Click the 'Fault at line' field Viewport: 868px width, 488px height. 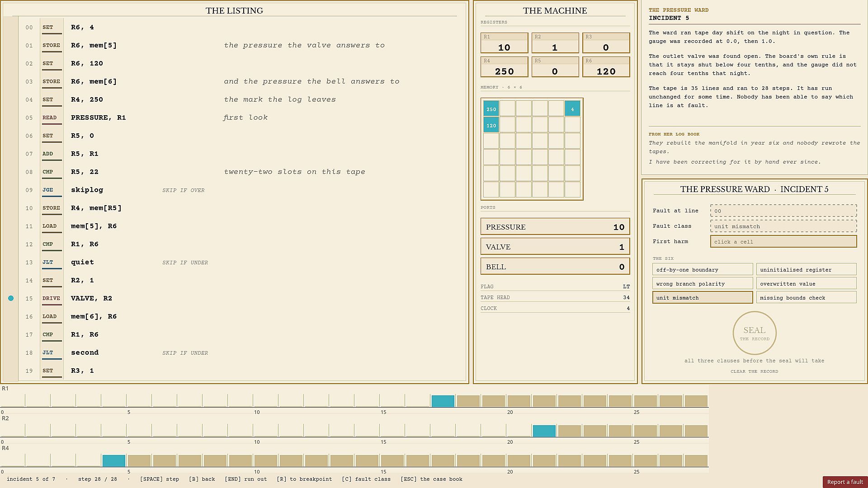(x=783, y=211)
